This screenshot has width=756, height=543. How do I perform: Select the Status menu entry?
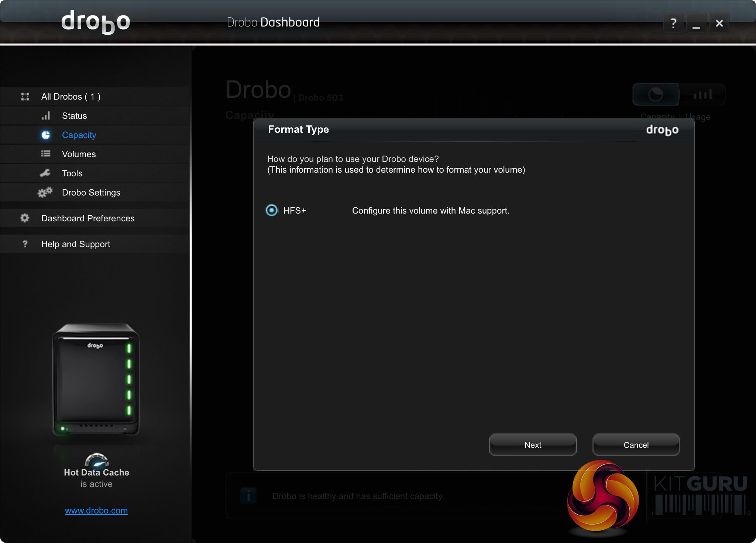coord(74,116)
